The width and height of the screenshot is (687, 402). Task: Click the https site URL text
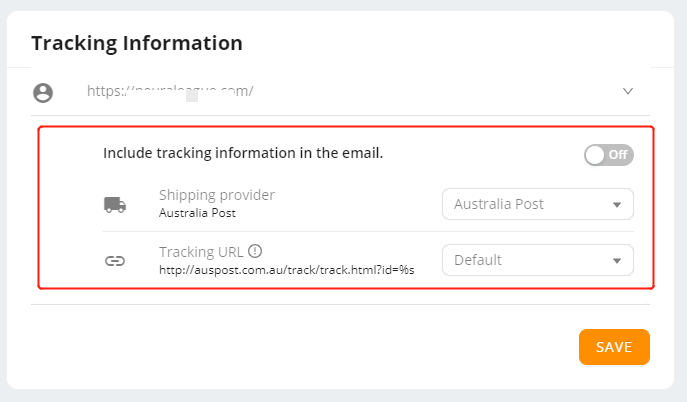[x=170, y=91]
